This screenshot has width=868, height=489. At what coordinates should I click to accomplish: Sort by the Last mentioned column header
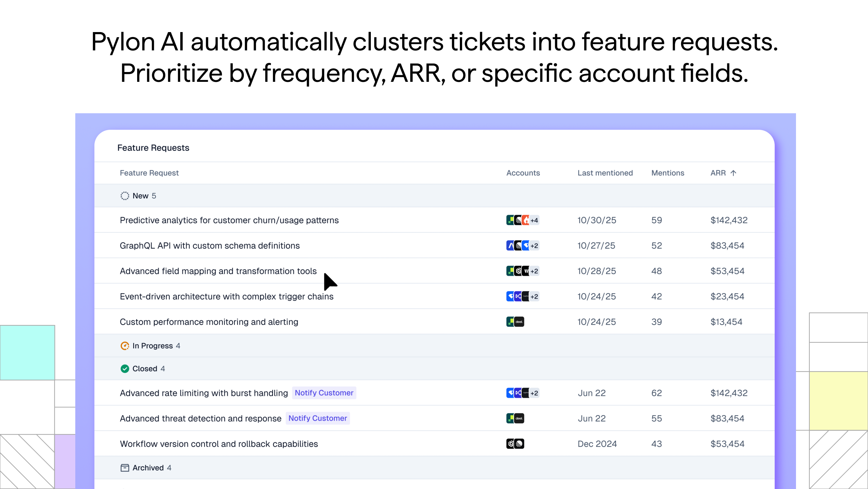[x=605, y=173]
